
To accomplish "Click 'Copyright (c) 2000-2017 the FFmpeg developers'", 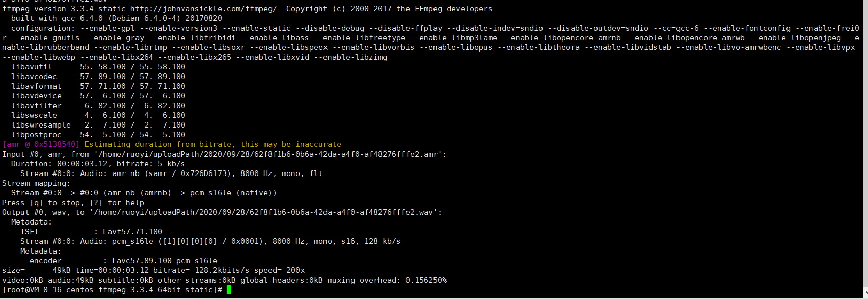I will [389, 9].
